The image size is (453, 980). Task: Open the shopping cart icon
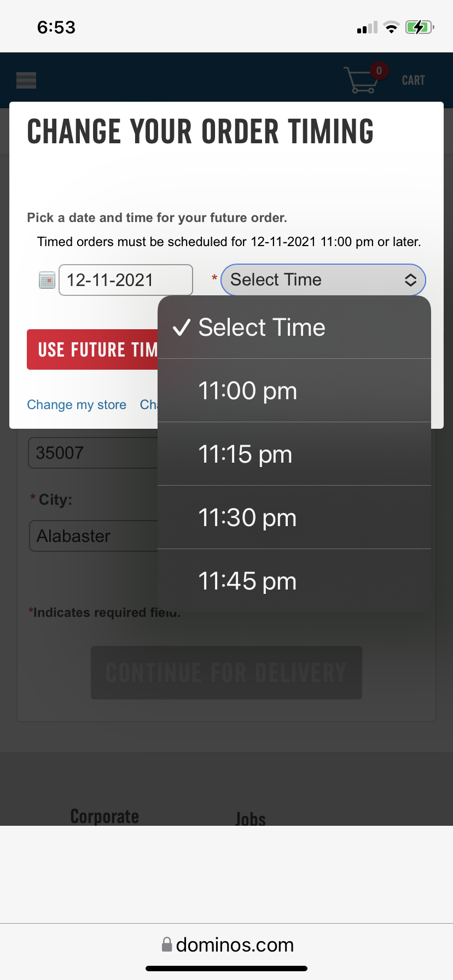pyautogui.click(x=359, y=81)
